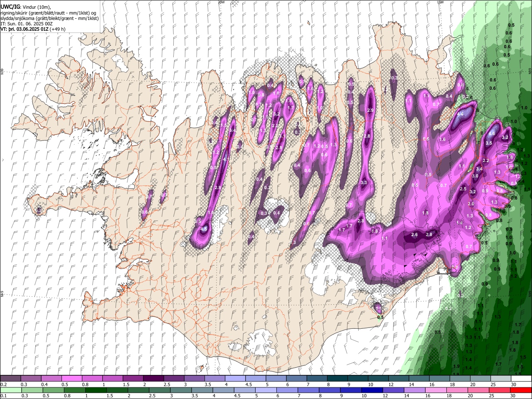This screenshot has width=532, height=399.
Task: Click the 2.6 snowfall value over the southeast glacier
Action: click(x=414, y=235)
